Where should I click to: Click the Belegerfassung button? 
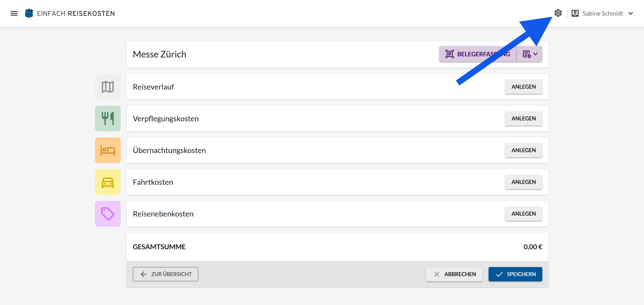pos(477,54)
